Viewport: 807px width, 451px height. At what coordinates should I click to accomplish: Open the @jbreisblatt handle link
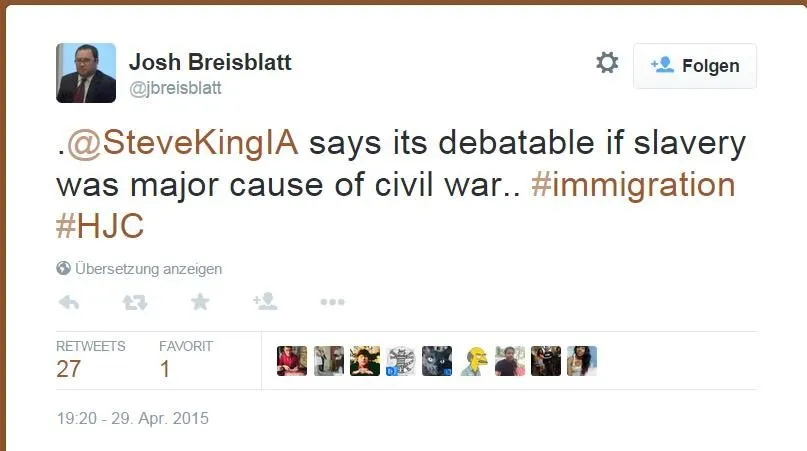pyautogui.click(x=175, y=88)
